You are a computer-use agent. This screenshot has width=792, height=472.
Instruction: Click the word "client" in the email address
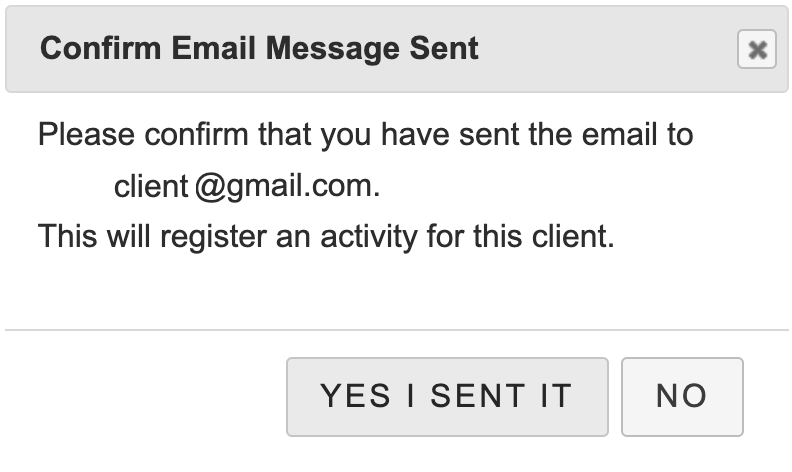click(x=151, y=186)
